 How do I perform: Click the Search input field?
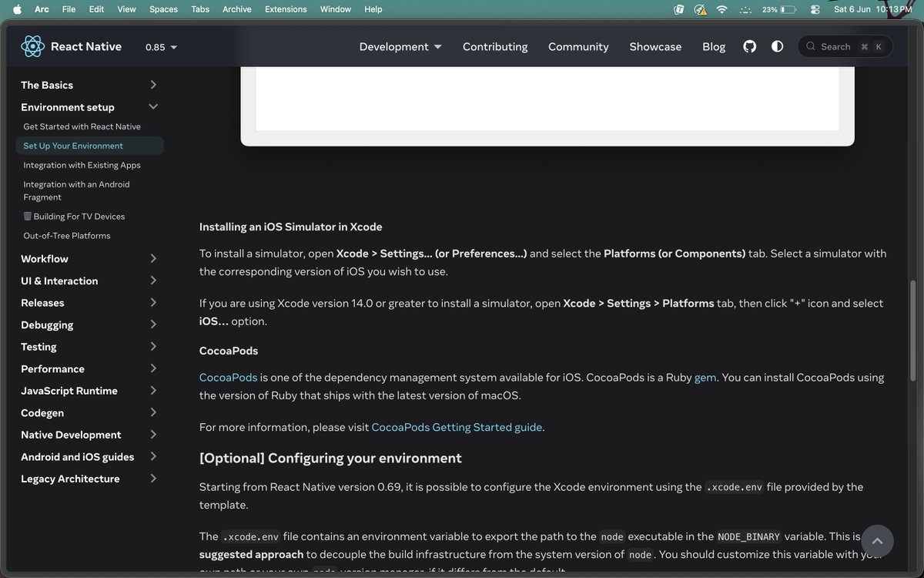(845, 46)
